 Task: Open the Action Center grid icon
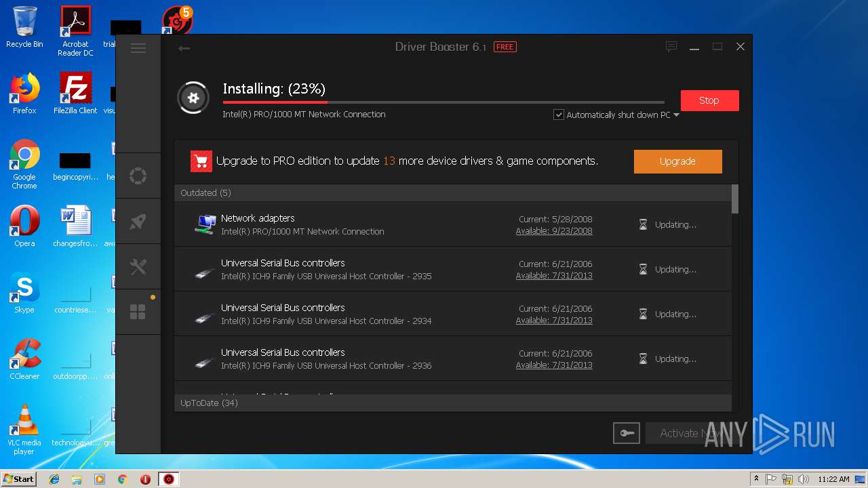138,312
